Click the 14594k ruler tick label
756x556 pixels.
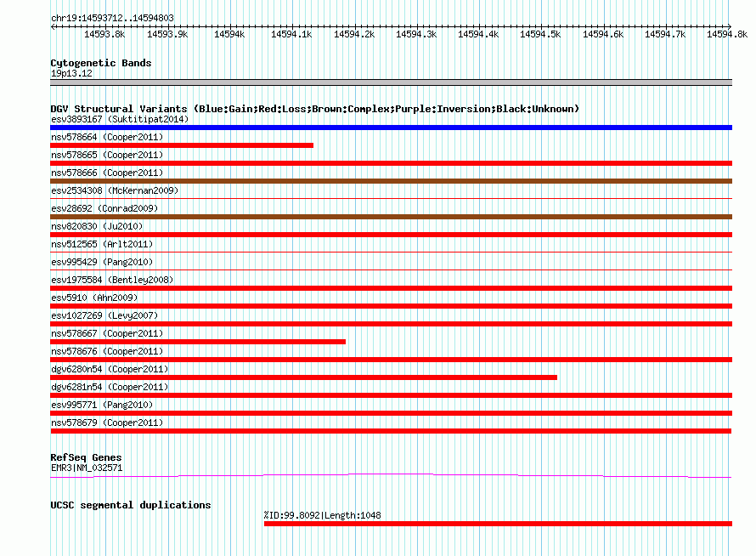click(x=229, y=34)
